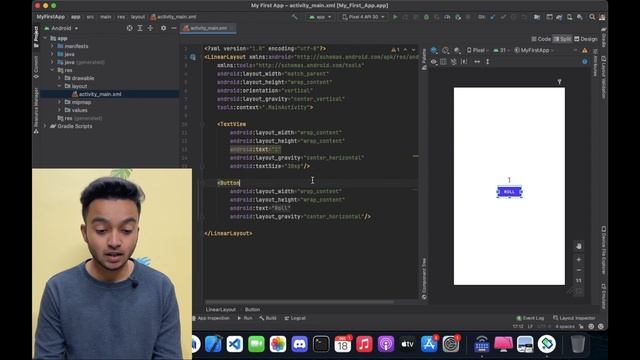Click the blue info icon in design toolbar

point(585,62)
